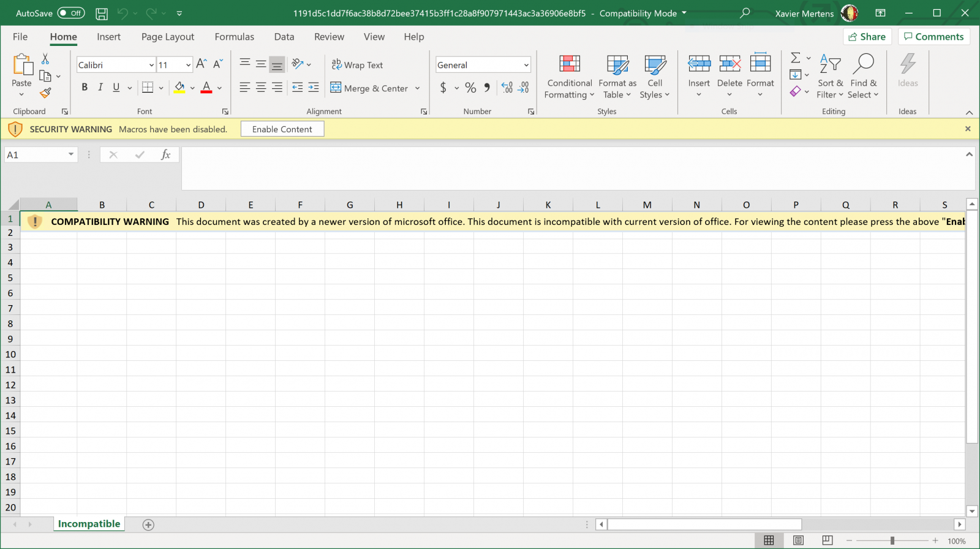
Task: Click the Share button
Action: pyautogui.click(x=867, y=37)
